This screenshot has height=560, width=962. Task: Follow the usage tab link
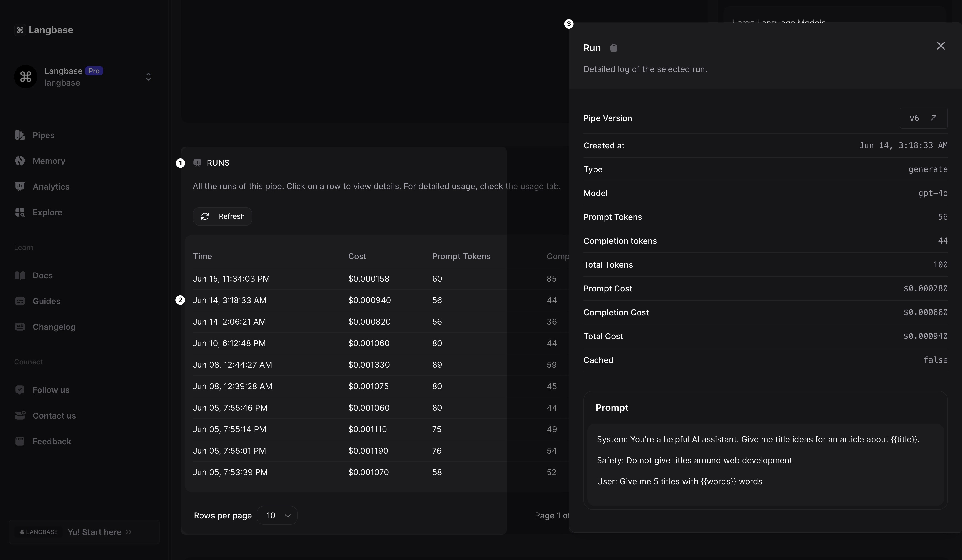pyautogui.click(x=531, y=186)
